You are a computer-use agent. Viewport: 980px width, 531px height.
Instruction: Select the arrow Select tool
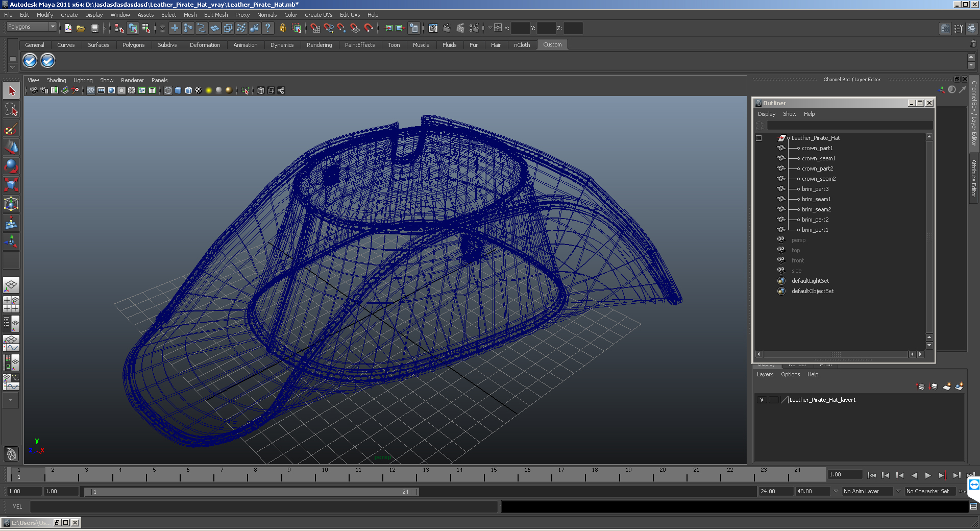(11, 91)
